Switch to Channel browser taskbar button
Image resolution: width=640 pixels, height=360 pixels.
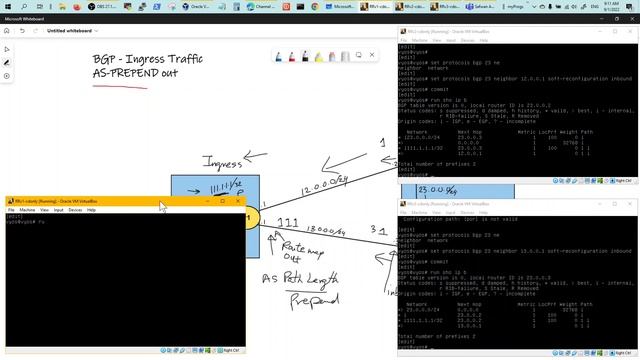tap(261, 7)
